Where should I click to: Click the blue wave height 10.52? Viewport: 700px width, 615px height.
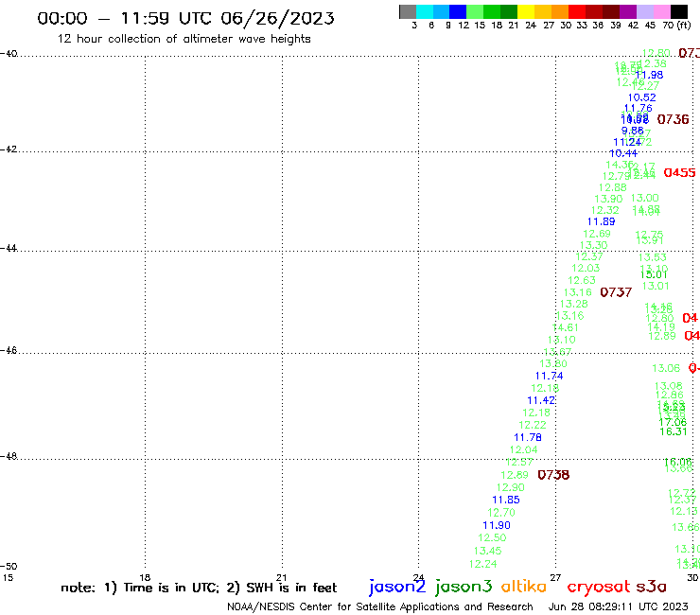click(x=642, y=97)
